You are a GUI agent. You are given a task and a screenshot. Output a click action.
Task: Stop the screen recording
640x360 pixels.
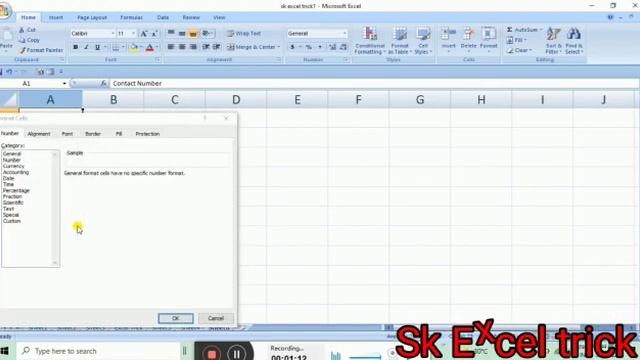pos(211,354)
